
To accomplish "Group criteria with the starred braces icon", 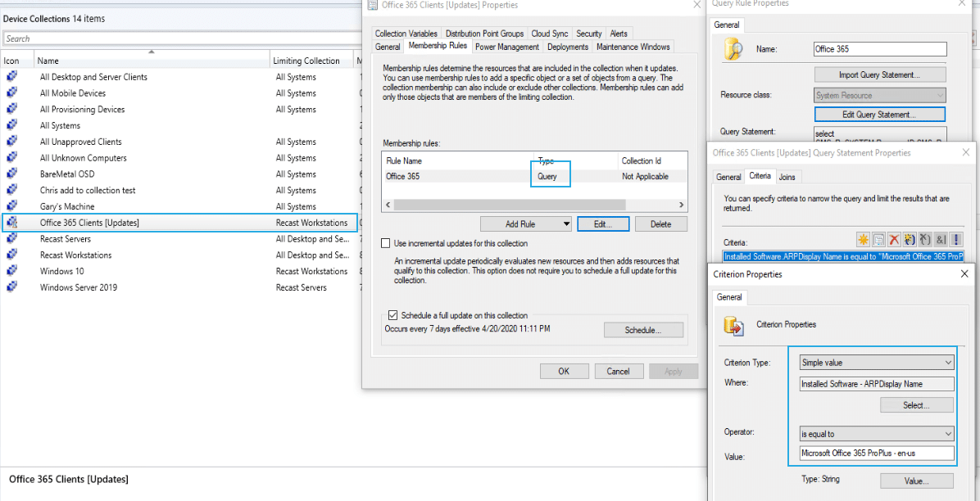I will [x=908, y=239].
